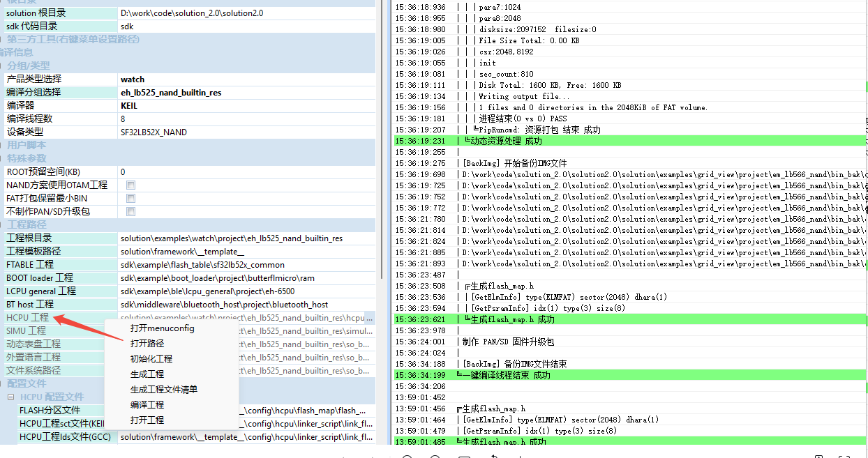868x458 pixels.
Task: Pick the 生成工程 menu entry
Action: [x=147, y=374]
